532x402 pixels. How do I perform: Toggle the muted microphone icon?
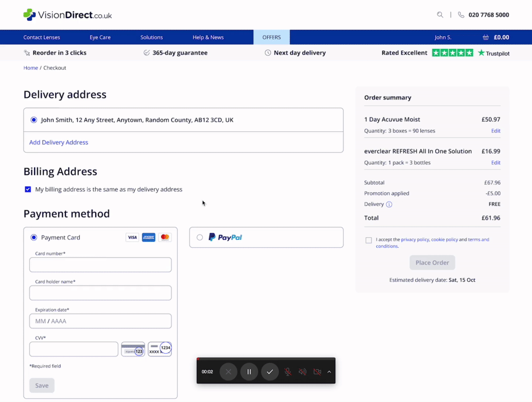coord(288,372)
